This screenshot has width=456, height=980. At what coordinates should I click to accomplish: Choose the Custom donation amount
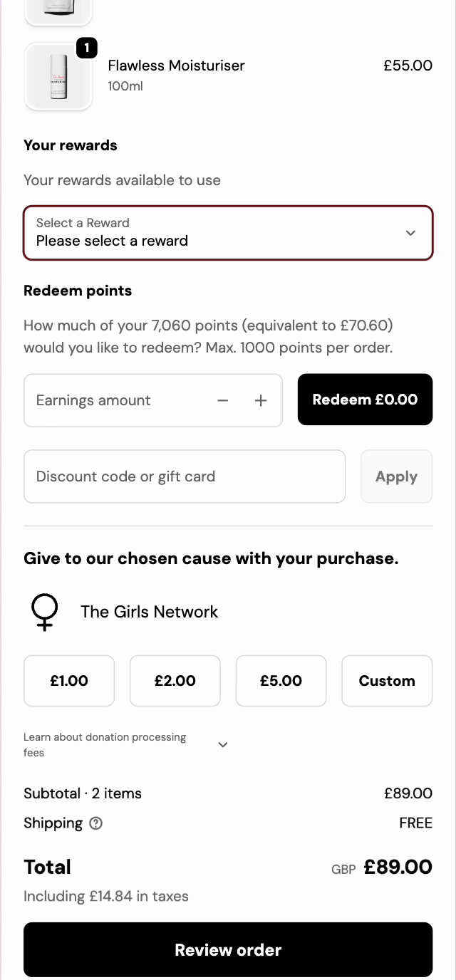pyautogui.click(x=387, y=681)
